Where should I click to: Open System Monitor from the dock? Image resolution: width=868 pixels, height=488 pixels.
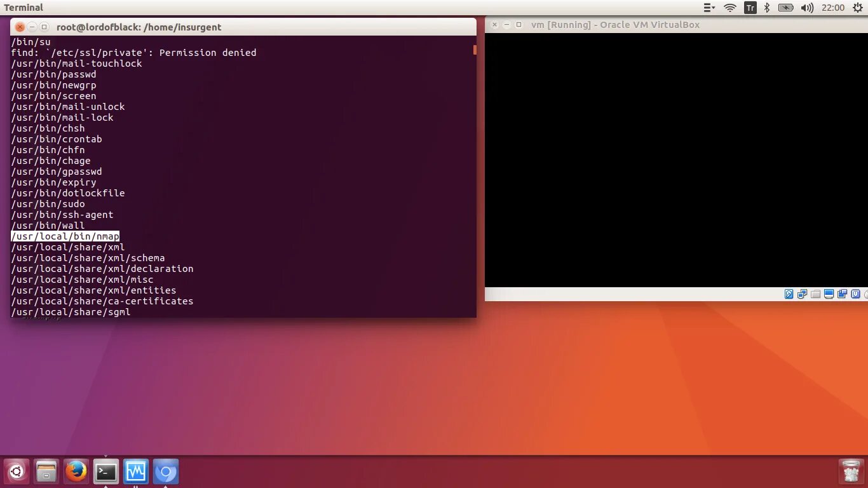click(136, 471)
